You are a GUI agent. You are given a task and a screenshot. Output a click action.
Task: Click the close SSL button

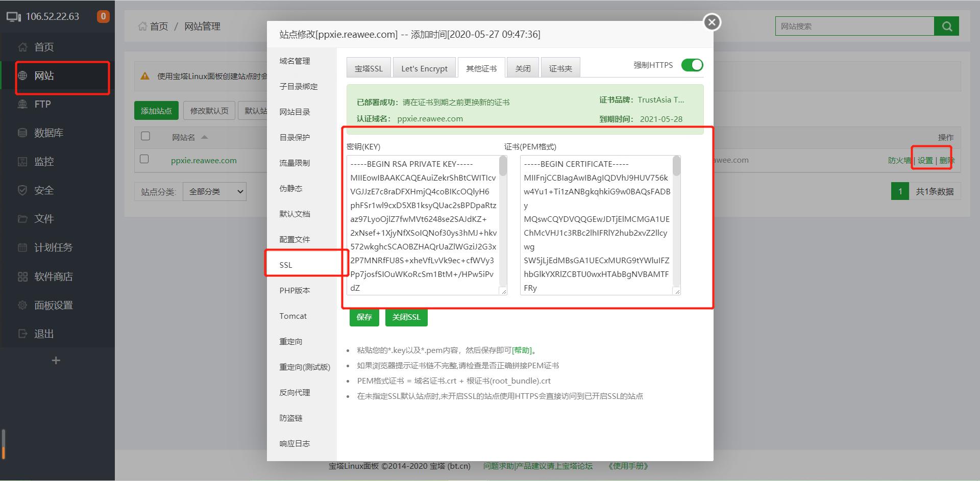click(406, 317)
